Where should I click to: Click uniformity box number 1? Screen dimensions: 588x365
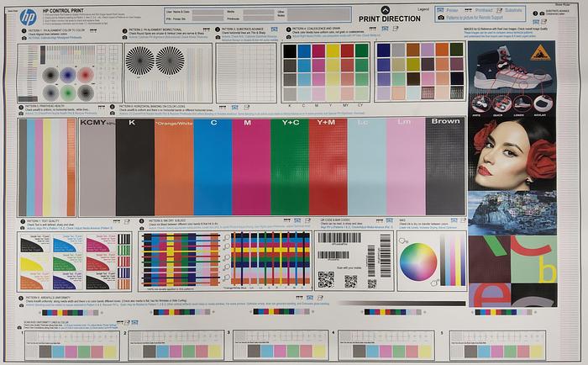pos(72,345)
